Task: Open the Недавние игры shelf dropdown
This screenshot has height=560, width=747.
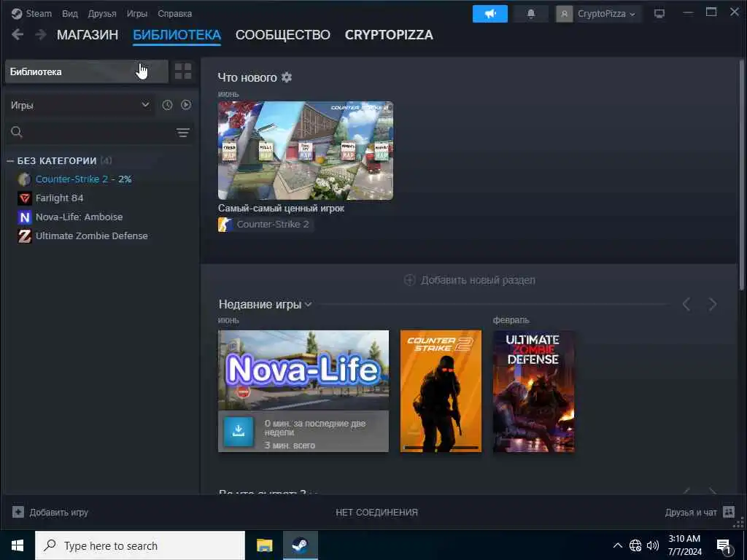Action: click(x=309, y=304)
